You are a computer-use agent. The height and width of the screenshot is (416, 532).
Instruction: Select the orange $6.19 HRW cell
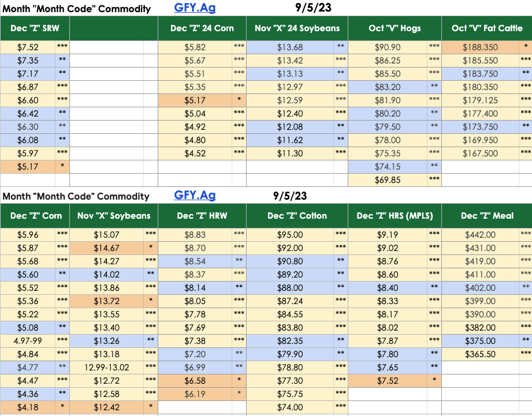point(195,394)
